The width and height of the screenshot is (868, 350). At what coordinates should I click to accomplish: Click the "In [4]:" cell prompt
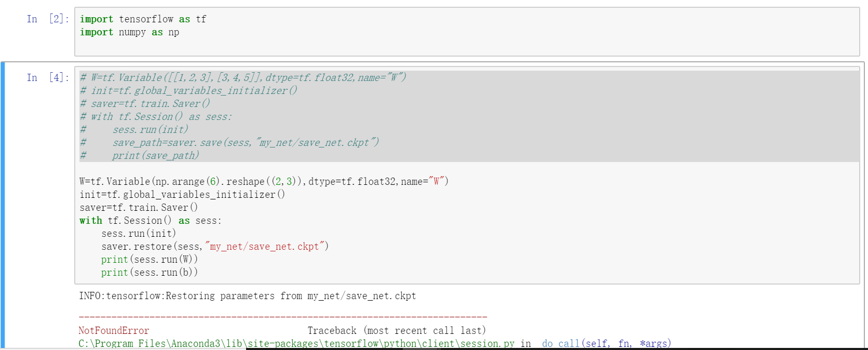pyautogui.click(x=47, y=78)
